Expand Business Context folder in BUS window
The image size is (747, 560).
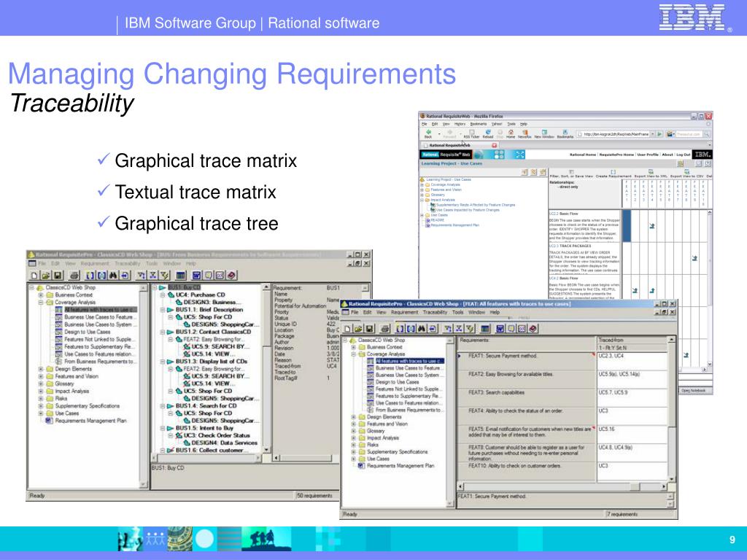point(41,295)
